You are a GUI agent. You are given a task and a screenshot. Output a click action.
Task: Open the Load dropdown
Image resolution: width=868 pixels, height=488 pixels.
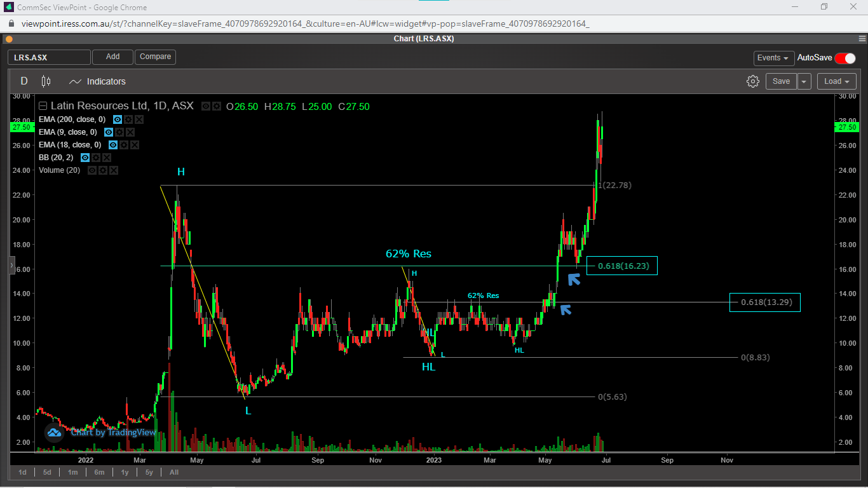coord(837,81)
